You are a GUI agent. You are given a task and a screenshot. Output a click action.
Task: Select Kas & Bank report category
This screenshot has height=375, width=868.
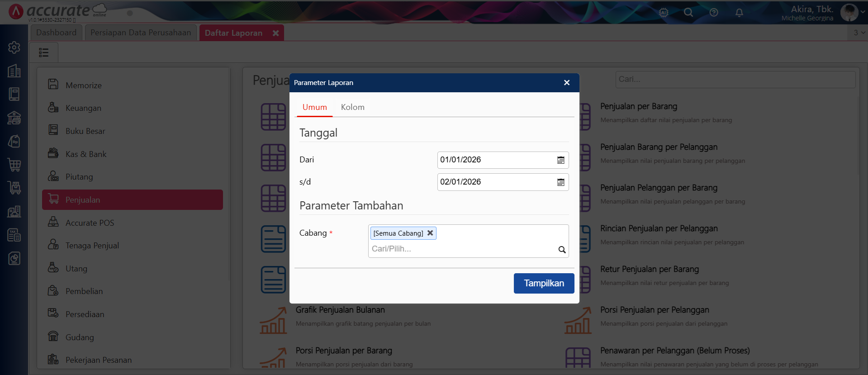pos(86,154)
